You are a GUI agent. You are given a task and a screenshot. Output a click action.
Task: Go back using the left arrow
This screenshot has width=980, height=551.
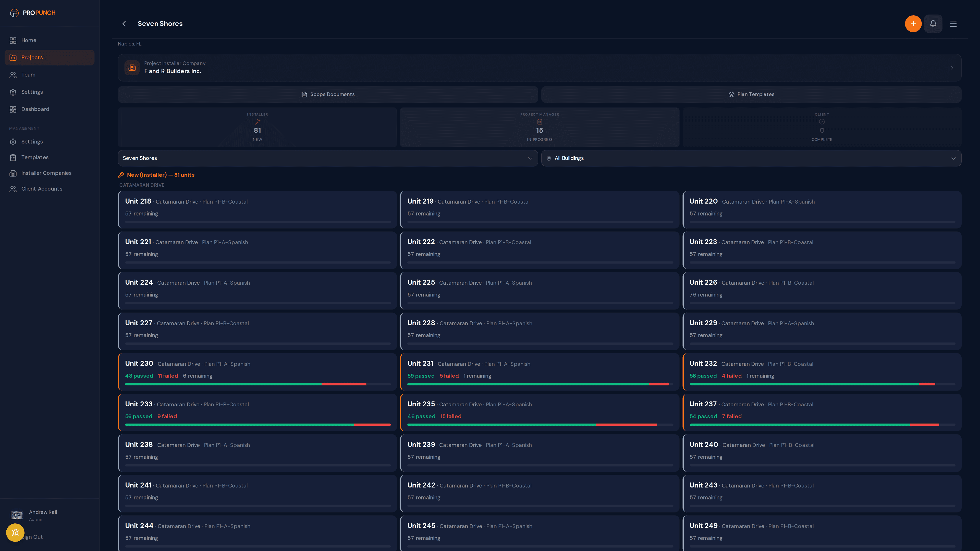(x=124, y=23)
